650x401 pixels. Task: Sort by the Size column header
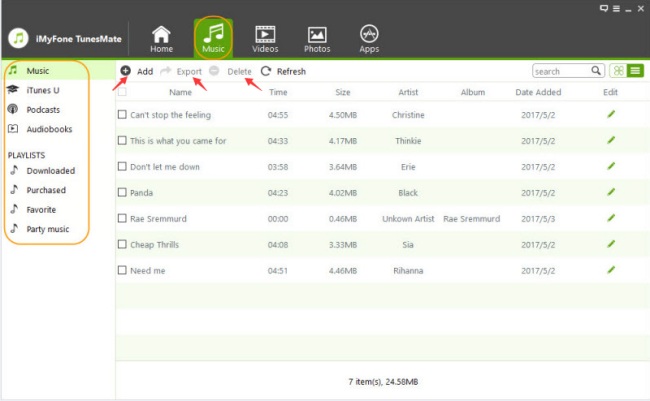pyautogui.click(x=343, y=92)
